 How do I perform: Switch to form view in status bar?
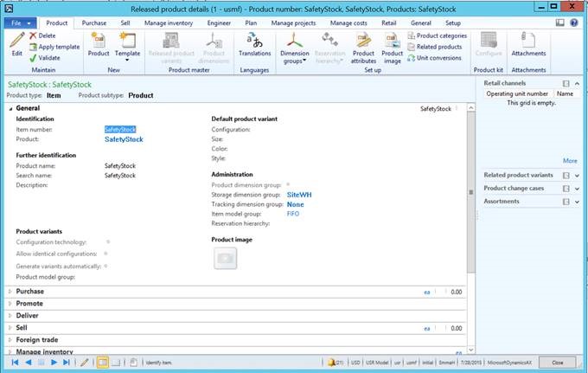click(x=100, y=362)
